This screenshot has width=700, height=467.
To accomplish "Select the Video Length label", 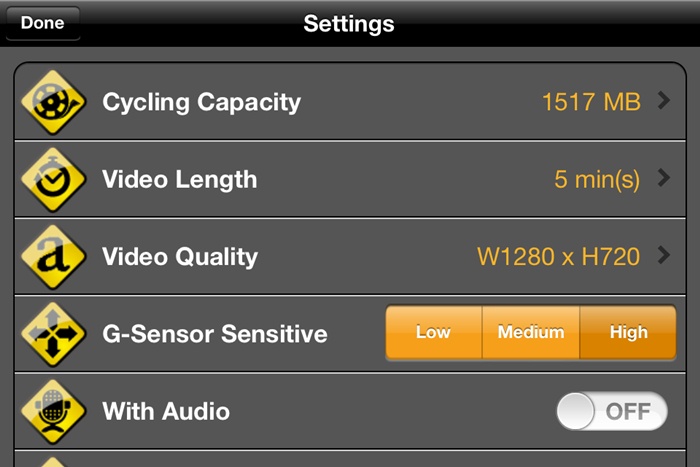I will [179, 179].
